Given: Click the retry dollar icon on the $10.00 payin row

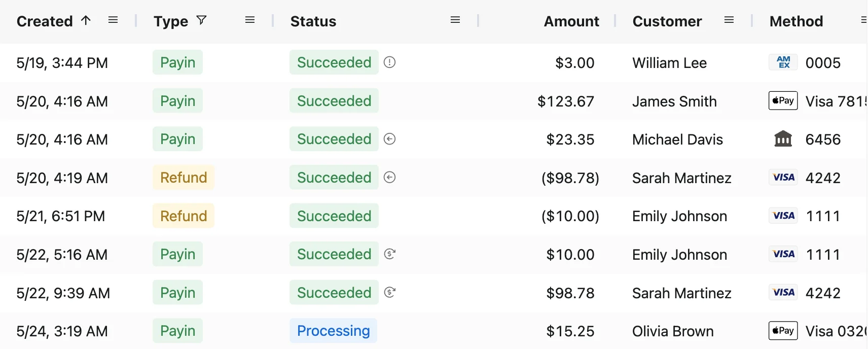Looking at the screenshot, I should pos(389,254).
